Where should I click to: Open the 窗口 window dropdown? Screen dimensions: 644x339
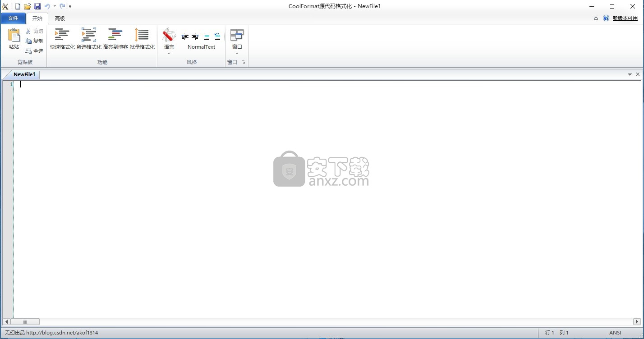coord(237,41)
